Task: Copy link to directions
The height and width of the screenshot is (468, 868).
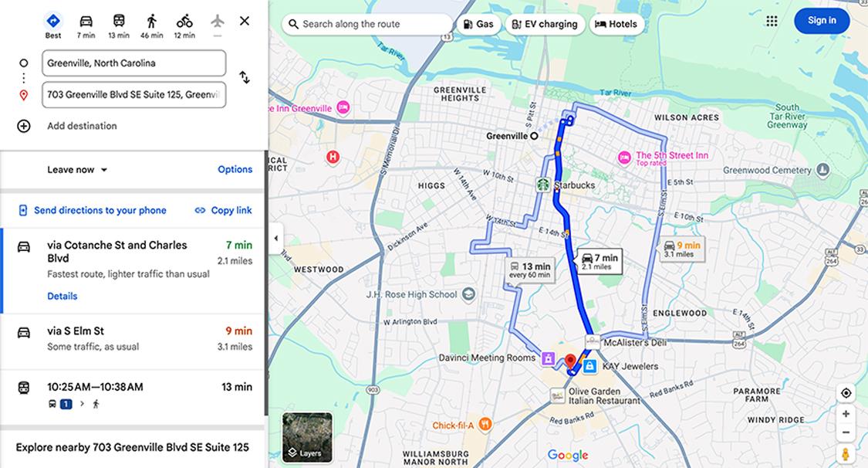Action: (x=224, y=211)
